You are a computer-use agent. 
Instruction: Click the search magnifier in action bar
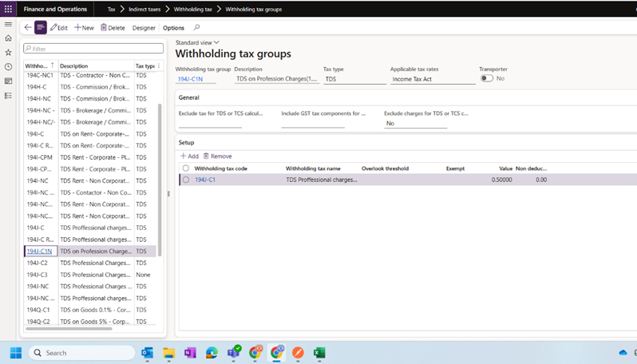pyautogui.click(x=197, y=27)
